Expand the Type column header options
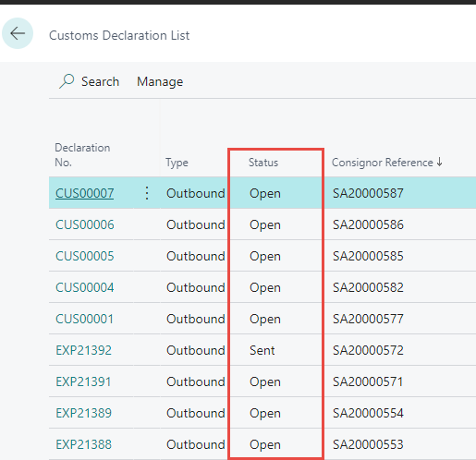The height and width of the screenshot is (460, 476). pyautogui.click(x=177, y=163)
